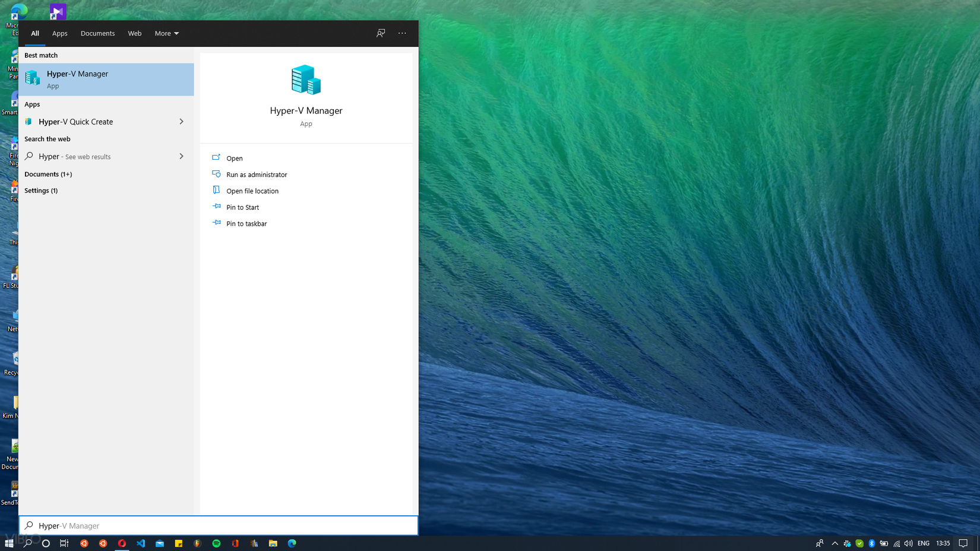Open volume control in system tray
This screenshot has width=980, height=551.
click(x=908, y=543)
